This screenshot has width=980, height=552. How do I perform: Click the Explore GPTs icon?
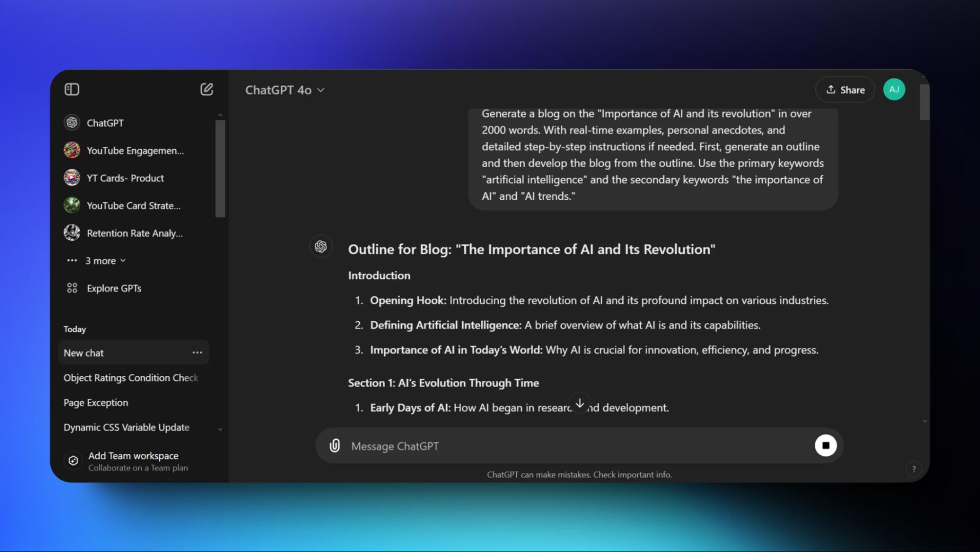point(72,288)
